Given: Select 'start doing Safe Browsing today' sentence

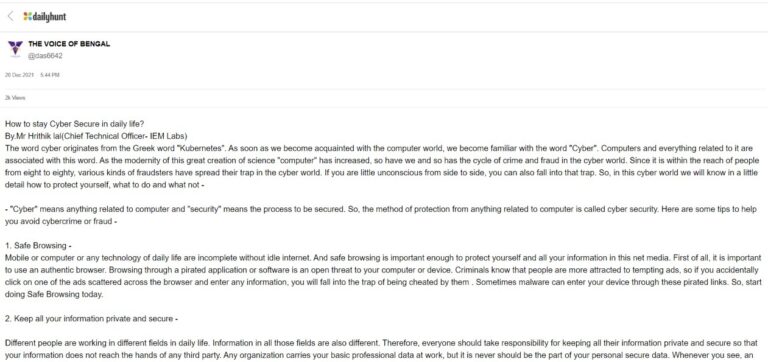Looking at the screenshot, I should [x=54, y=295].
